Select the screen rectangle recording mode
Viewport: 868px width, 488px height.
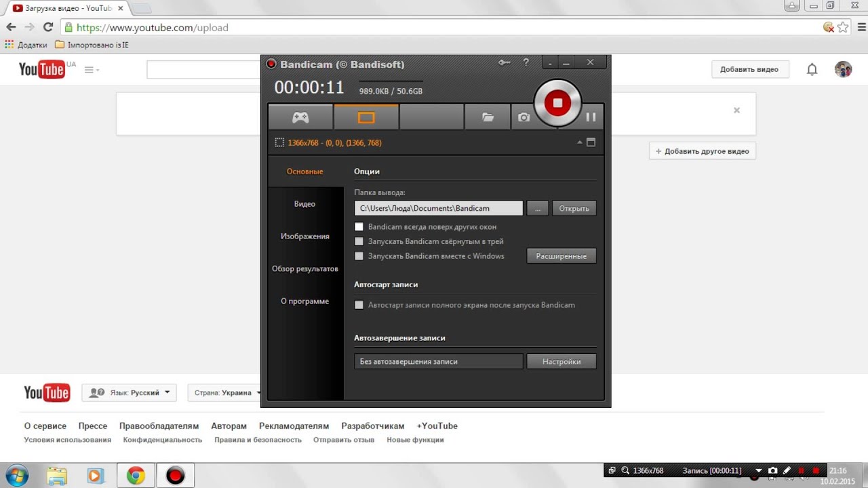coord(366,117)
